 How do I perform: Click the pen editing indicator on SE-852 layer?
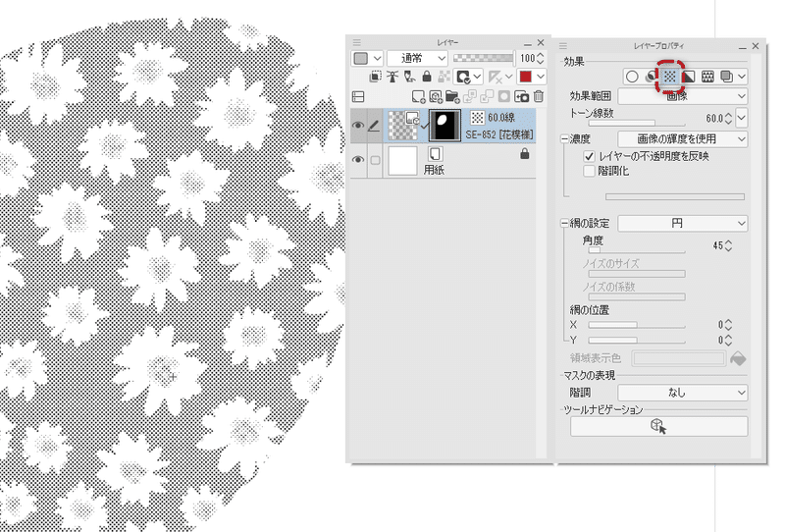(x=374, y=126)
